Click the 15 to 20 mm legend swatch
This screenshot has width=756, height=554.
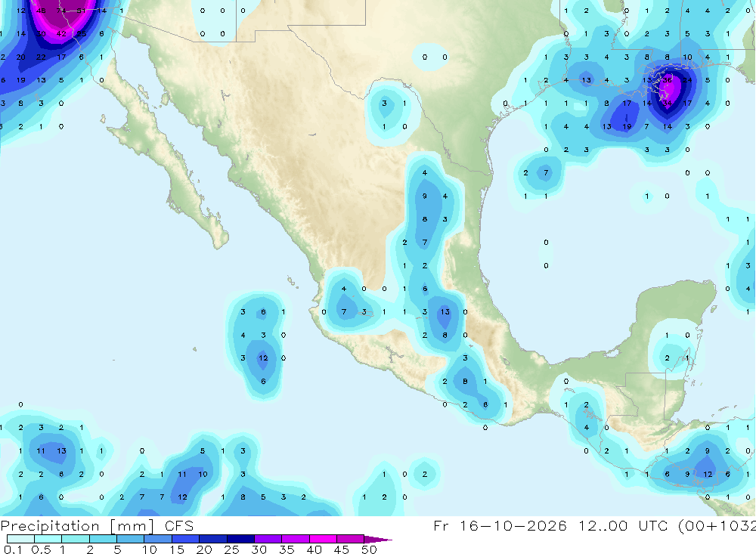pos(186,539)
